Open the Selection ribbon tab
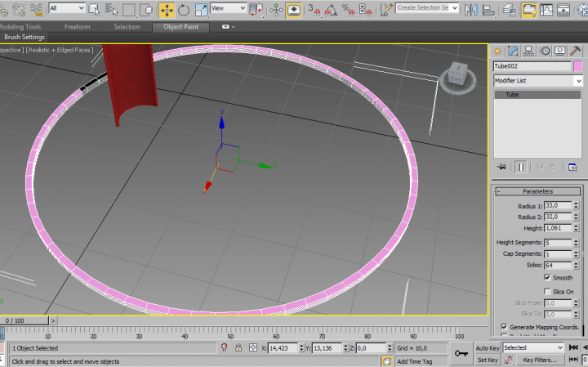 tap(127, 27)
